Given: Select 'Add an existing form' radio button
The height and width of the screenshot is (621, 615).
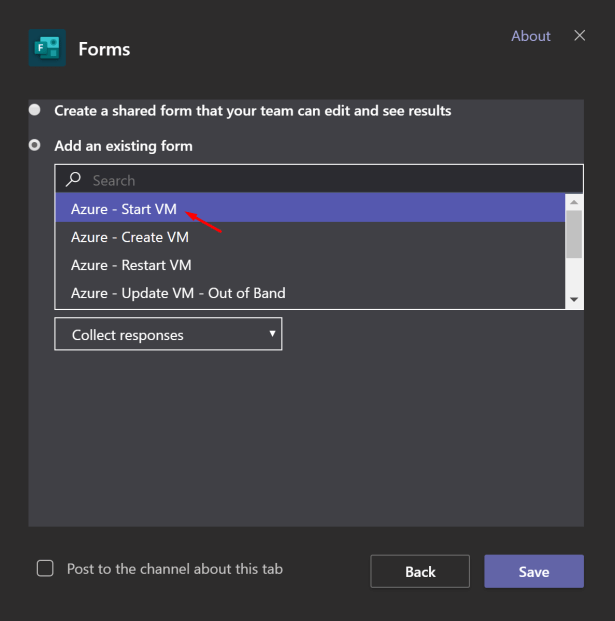Looking at the screenshot, I should pos(34,145).
